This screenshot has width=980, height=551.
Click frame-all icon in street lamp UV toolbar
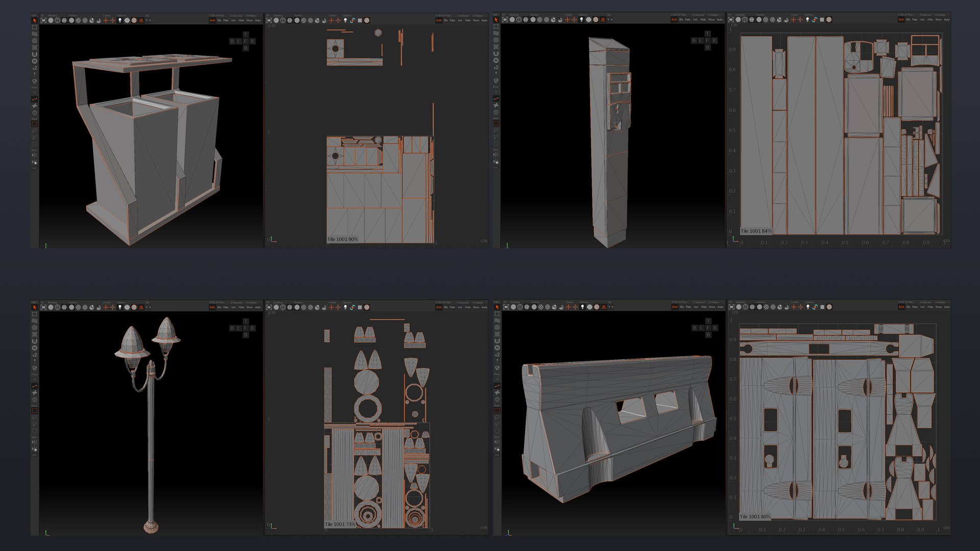pyautogui.click(x=269, y=307)
